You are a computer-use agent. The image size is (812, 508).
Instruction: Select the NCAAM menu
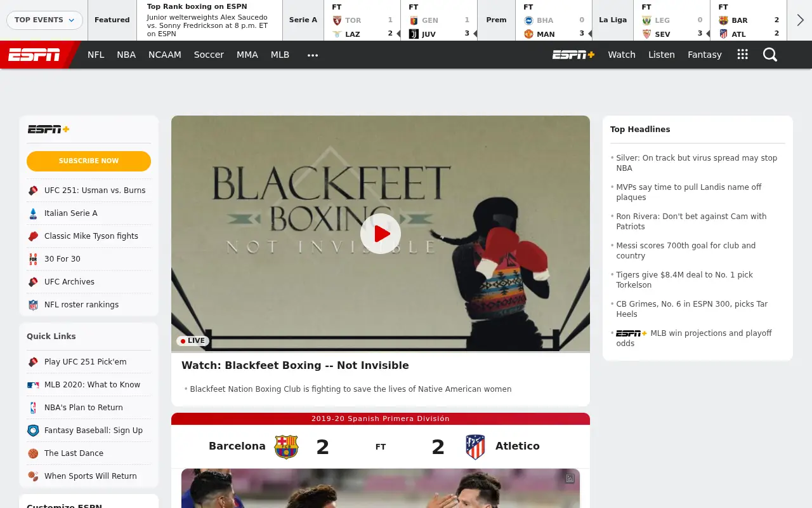coord(165,55)
